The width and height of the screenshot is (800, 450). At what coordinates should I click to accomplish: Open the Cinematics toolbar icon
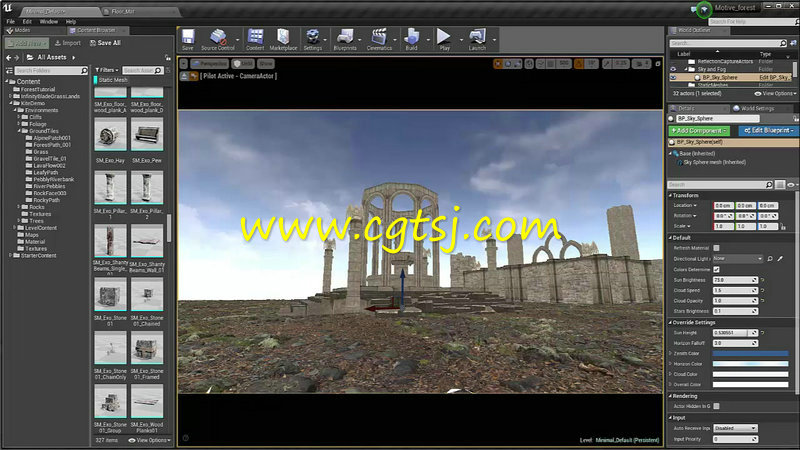click(379, 39)
